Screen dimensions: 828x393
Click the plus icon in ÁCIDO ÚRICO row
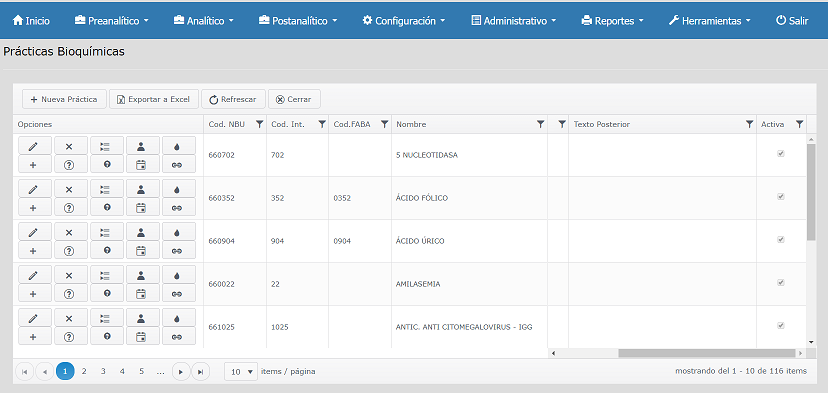[x=35, y=250]
